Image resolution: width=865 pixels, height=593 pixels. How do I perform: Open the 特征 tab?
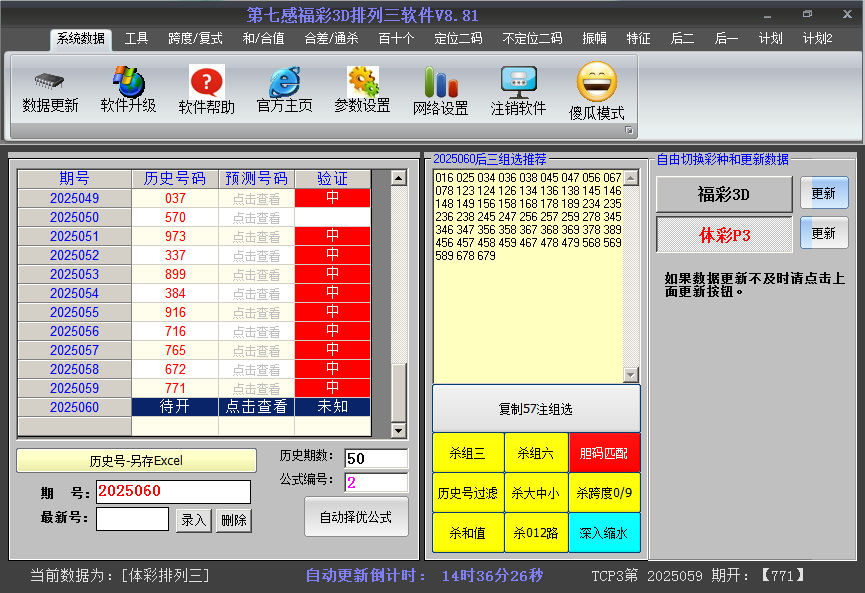(x=638, y=39)
